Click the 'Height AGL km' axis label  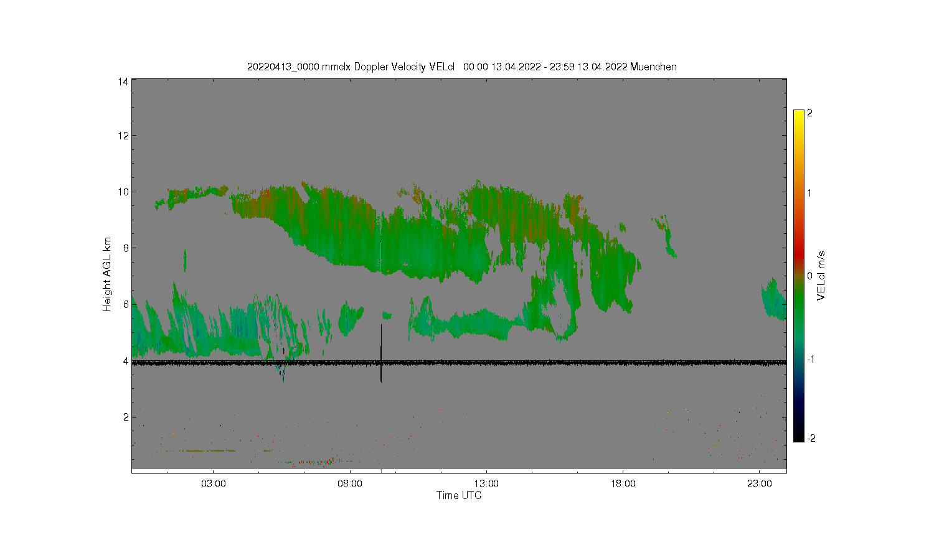(x=107, y=274)
